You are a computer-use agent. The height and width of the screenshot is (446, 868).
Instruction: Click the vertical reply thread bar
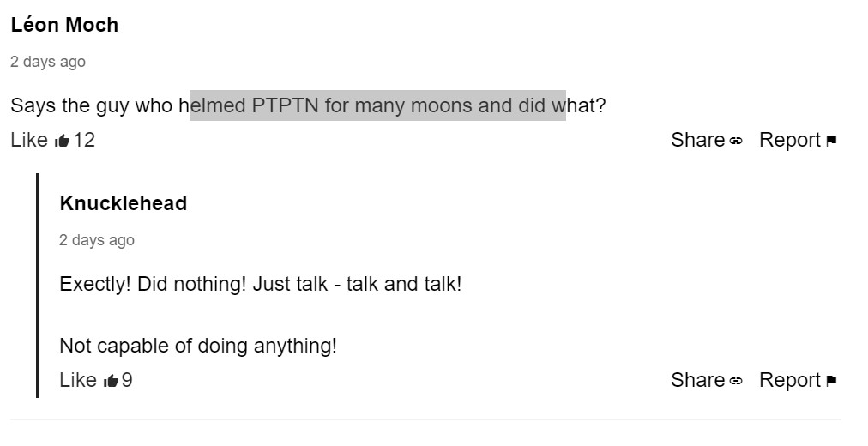point(38,286)
